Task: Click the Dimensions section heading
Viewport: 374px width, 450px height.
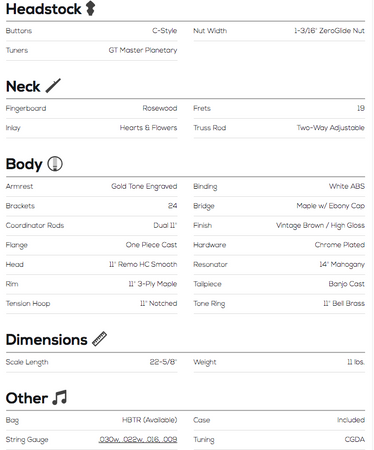Action: [x=47, y=340]
